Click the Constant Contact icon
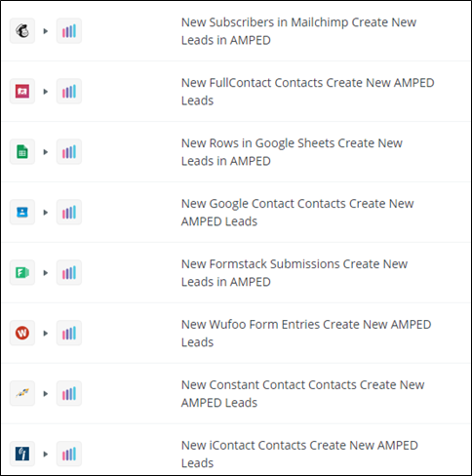Screen dimensions: 472x476 pos(22,393)
